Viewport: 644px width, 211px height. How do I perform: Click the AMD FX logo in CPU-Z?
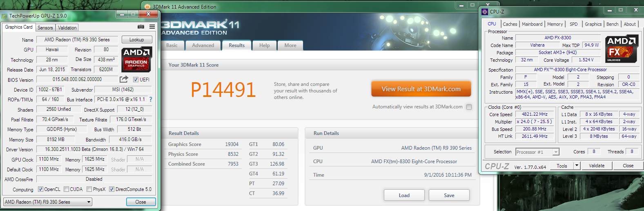pyautogui.click(x=621, y=48)
